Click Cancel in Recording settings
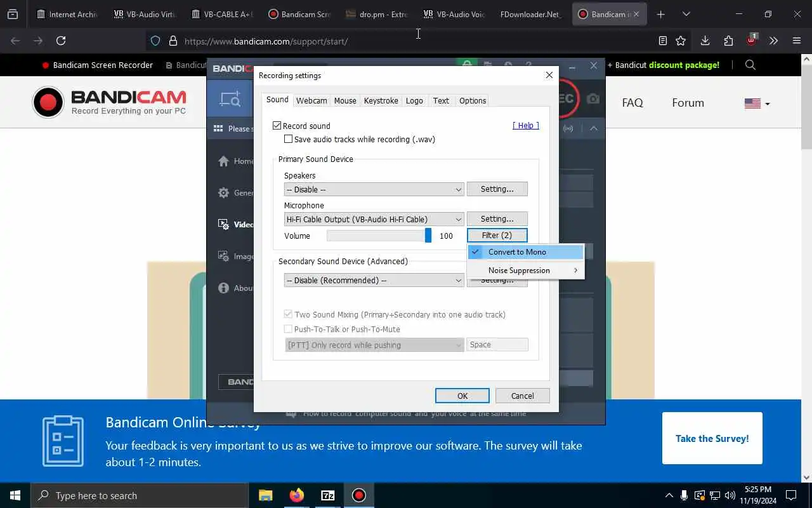This screenshot has height=508, width=812. point(523,396)
